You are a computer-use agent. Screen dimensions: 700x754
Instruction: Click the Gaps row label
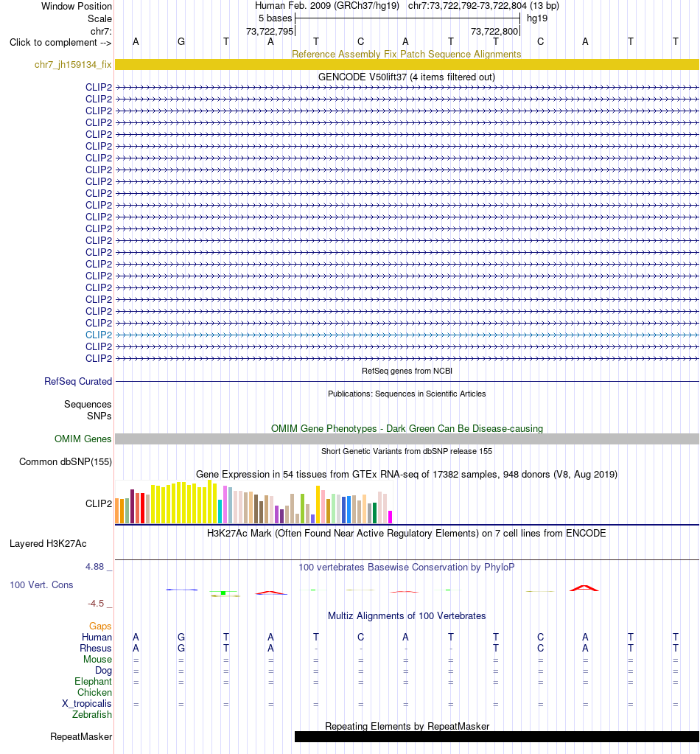tap(100, 626)
